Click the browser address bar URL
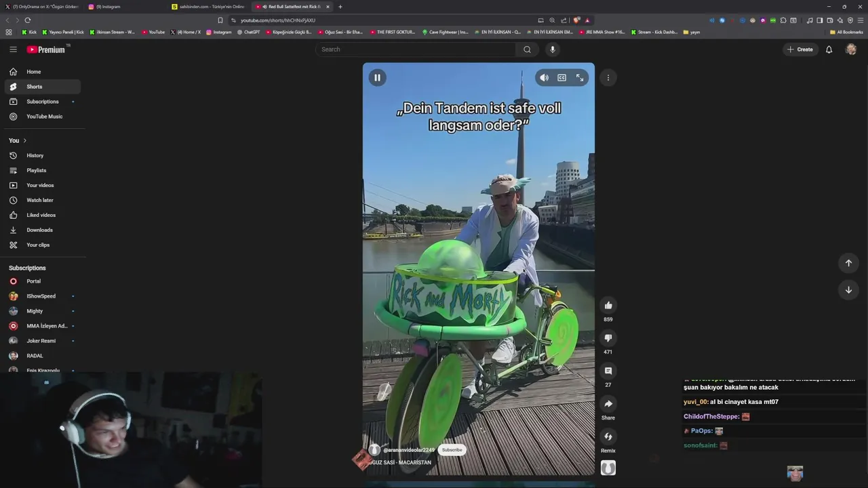868x488 pixels. [x=278, y=20]
